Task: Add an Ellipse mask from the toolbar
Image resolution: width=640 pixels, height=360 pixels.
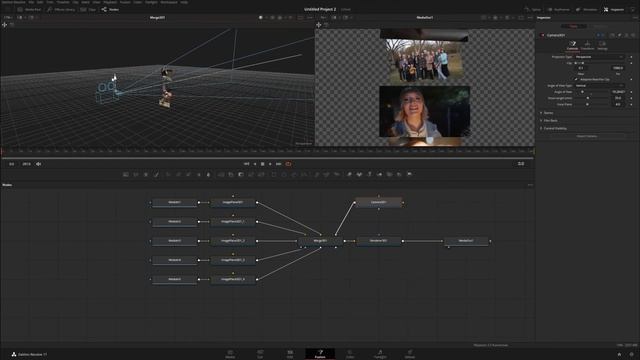Action: coord(284,174)
